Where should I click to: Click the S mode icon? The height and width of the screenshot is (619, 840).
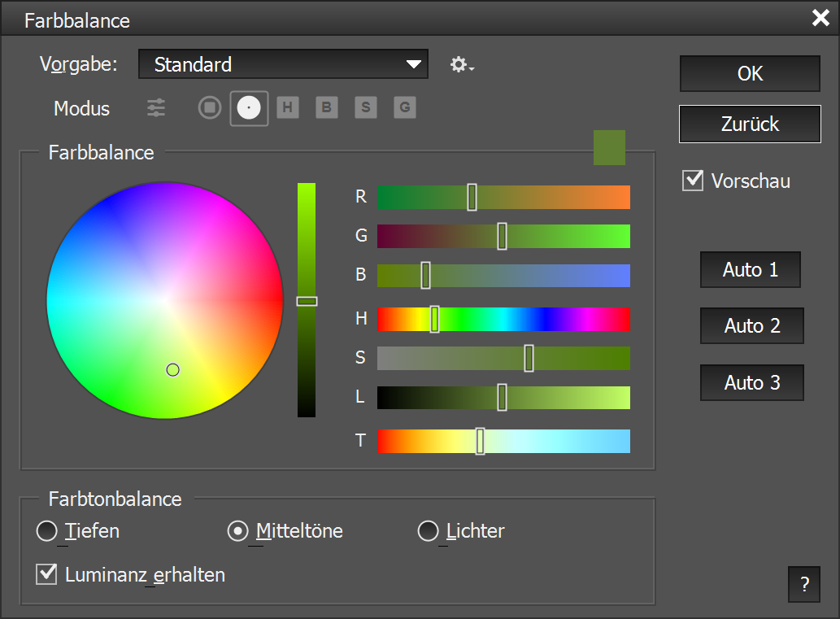click(366, 107)
